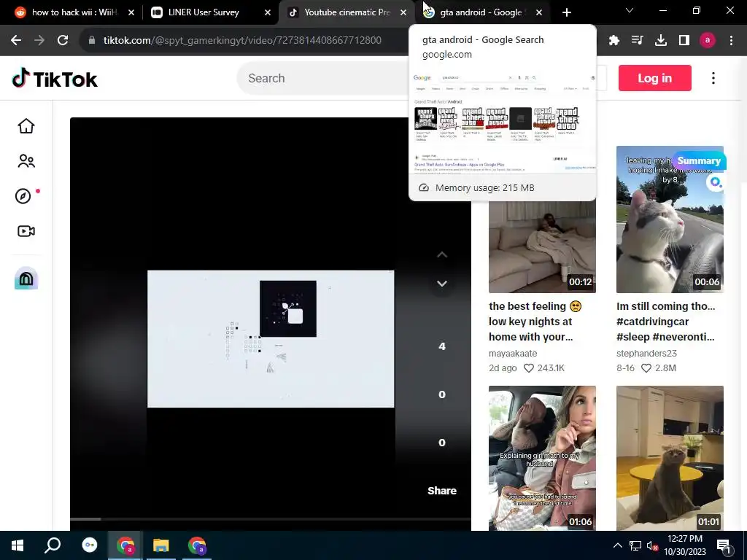Reload the TikTok page
Screen dimensions: 747x560
coord(63,40)
